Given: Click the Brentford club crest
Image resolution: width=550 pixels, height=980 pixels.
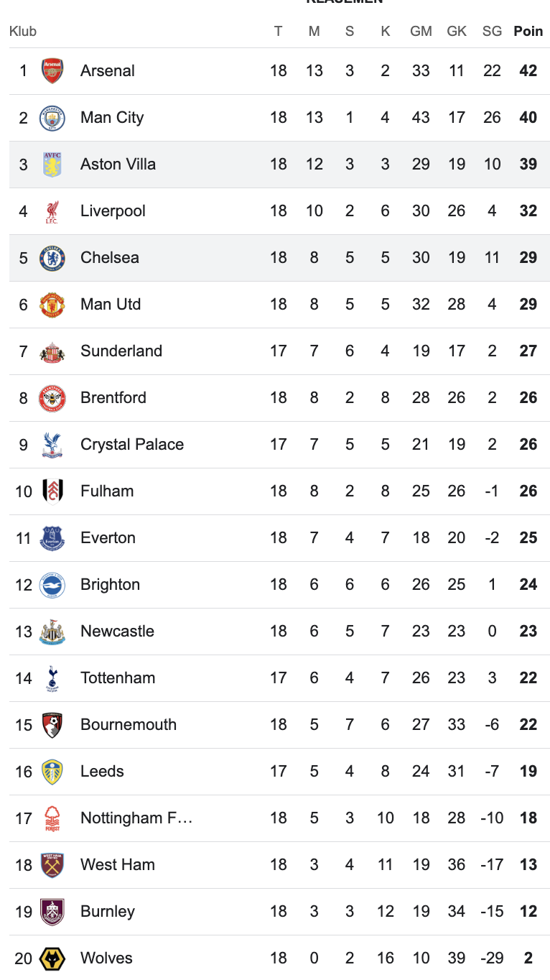Looking at the screenshot, I should 52,398.
